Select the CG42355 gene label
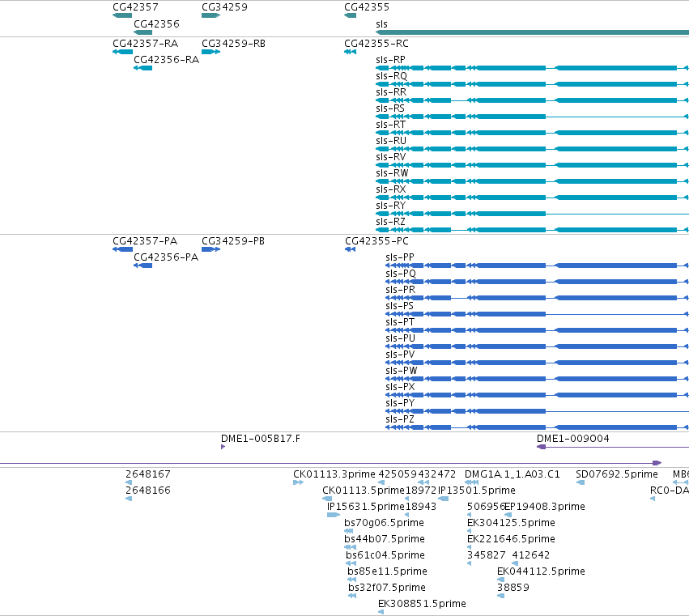Viewport: 689px width, 616px height. point(367,7)
